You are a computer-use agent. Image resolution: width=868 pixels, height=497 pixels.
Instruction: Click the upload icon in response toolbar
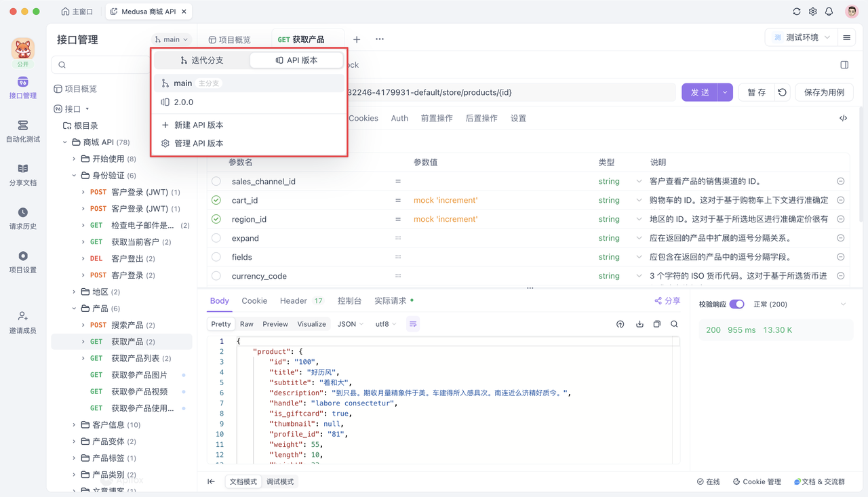pos(620,324)
